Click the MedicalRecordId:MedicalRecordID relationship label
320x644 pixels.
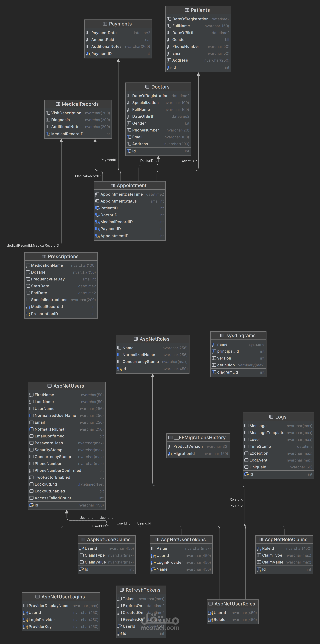pos(32,246)
